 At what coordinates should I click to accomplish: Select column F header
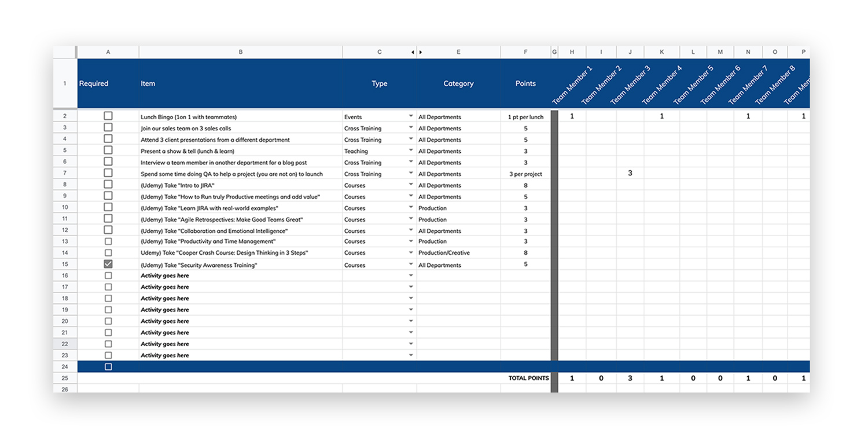tap(525, 52)
